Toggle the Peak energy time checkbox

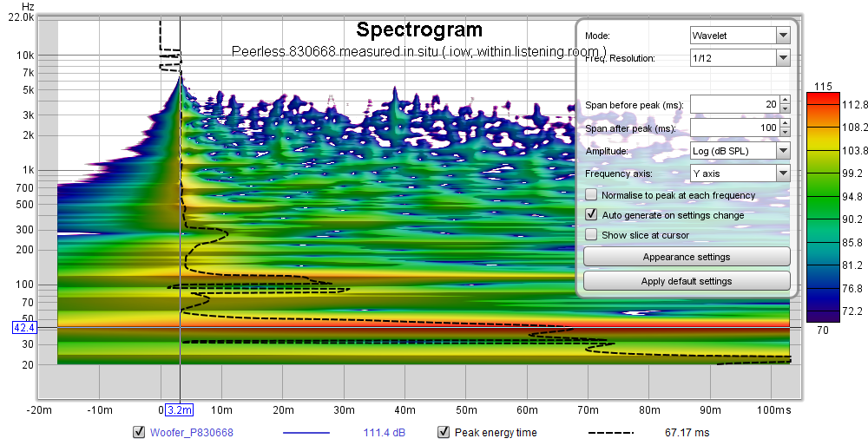(444, 432)
